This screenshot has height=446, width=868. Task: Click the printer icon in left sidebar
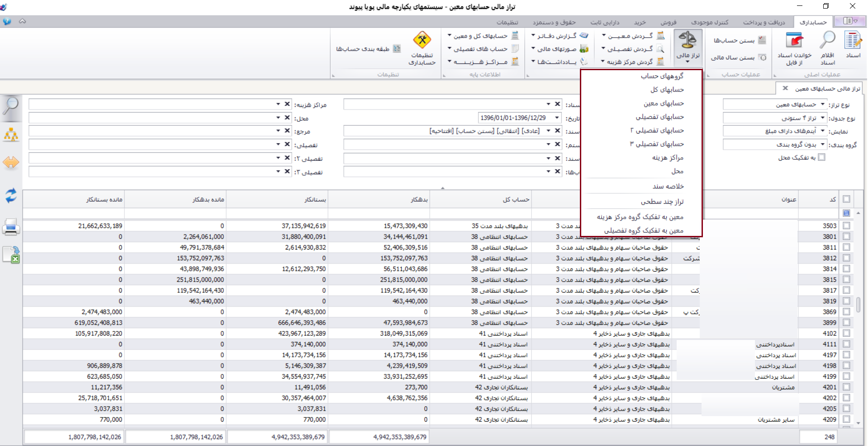click(11, 227)
